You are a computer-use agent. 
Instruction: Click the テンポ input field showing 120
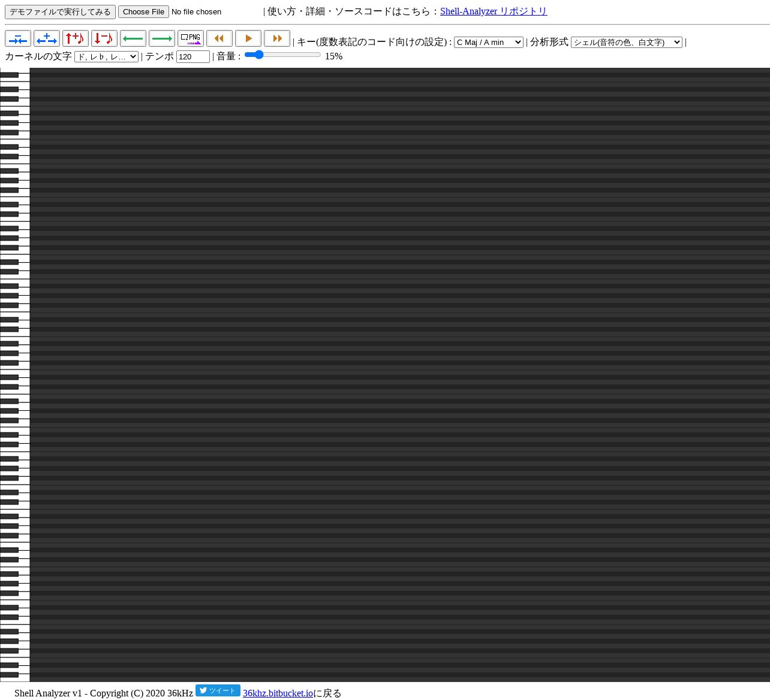pyautogui.click(x=193, y=56)
